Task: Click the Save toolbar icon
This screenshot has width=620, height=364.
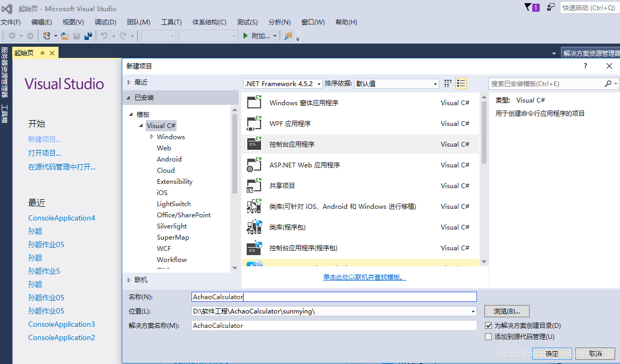Action: pyautogui.click(x=77, y=36)
